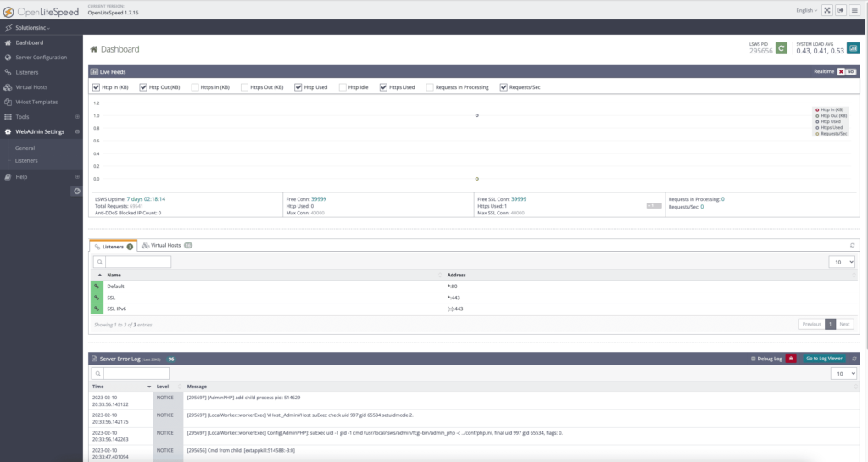Open Server Configuration in sidebar
The height and width of the screenshot is (462, 868).
pyautogui.click(x=41, y=58)
